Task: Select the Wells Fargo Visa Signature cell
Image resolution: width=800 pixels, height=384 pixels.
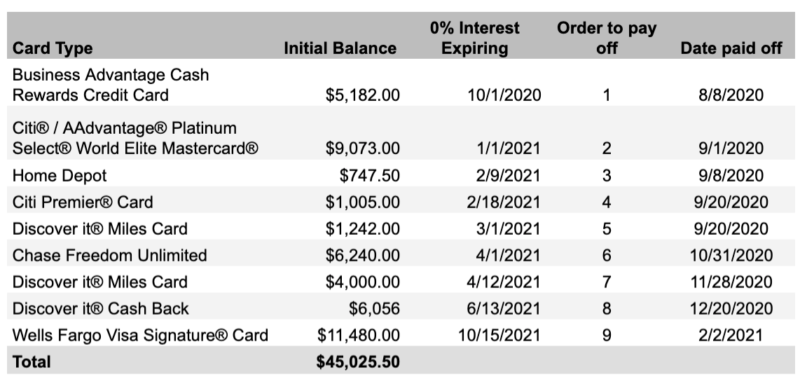Action: (140, 335)
